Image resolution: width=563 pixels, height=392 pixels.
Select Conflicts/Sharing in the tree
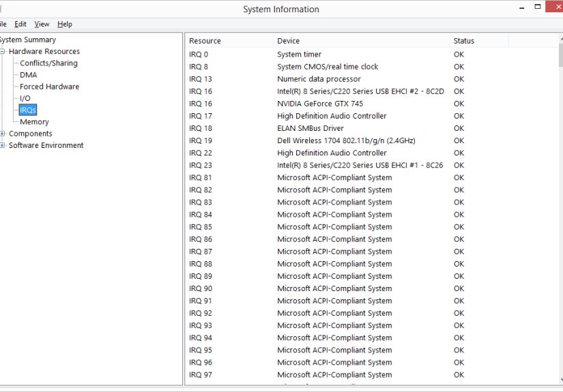pos(48,63)
